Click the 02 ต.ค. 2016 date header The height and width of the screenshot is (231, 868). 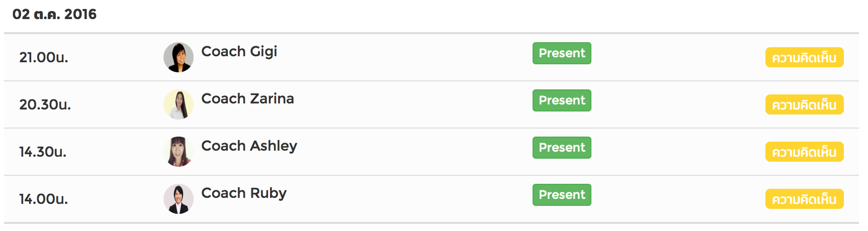click(54, 14)
